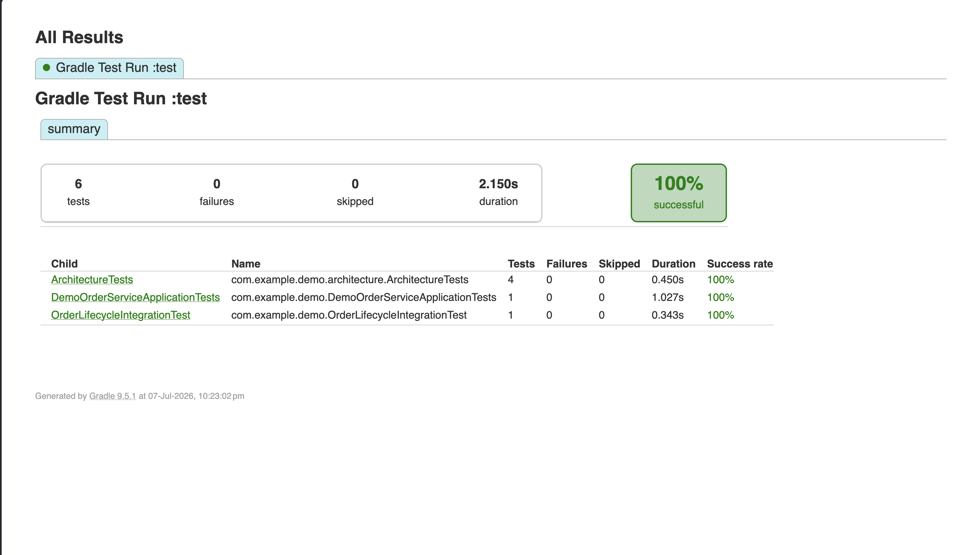Click the Skipped column header

click(x=619, y=264)
